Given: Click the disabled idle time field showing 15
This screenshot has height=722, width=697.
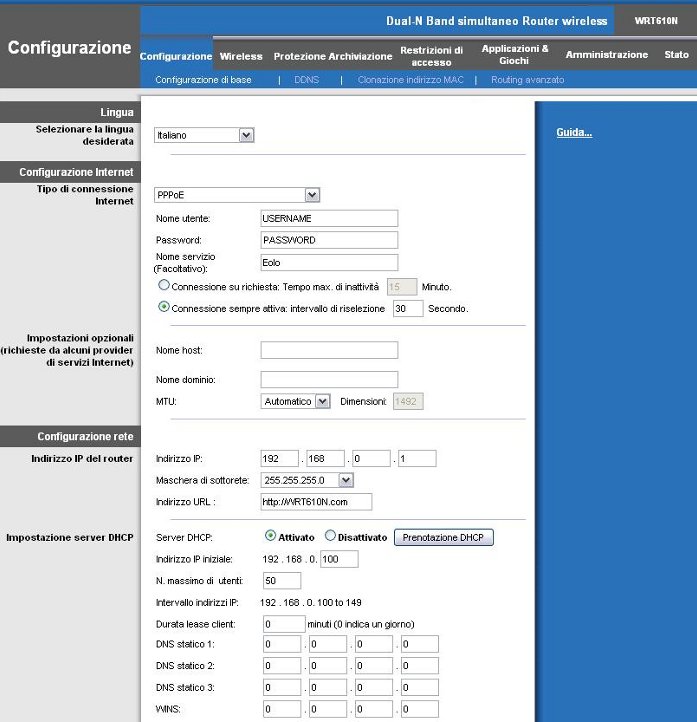Looking at the screenshot, I should (x=402, y=287).
